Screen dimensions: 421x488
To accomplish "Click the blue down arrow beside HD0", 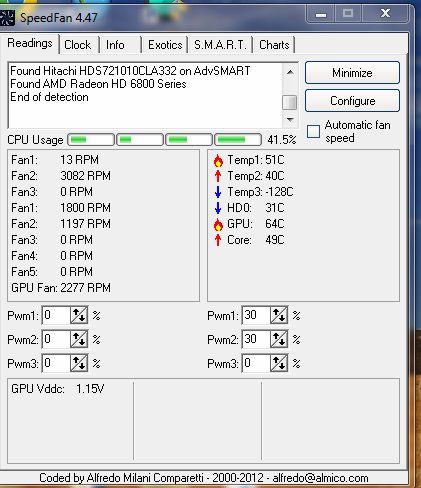I will [x=218, y=208].
